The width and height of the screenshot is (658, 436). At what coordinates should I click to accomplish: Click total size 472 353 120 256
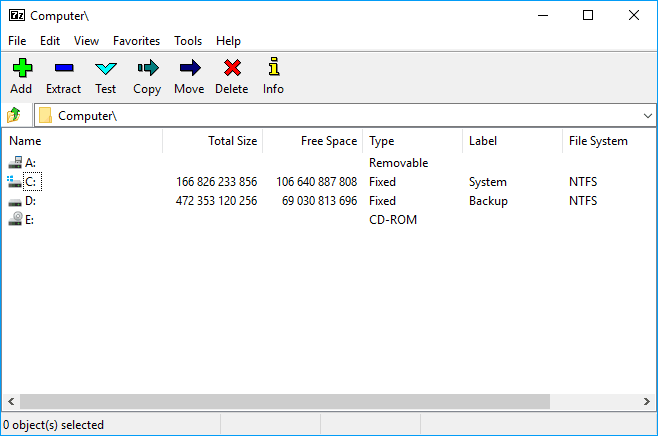tap(217, 201)
